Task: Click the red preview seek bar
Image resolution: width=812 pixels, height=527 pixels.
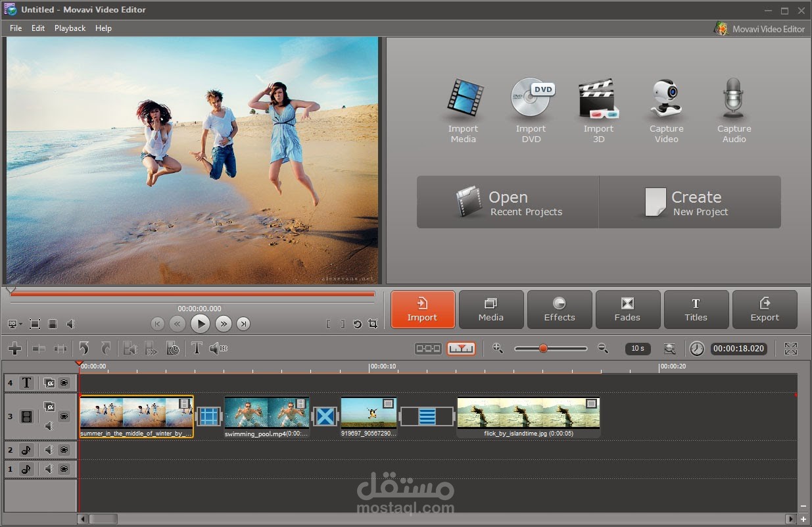Action: click(193, 295)
